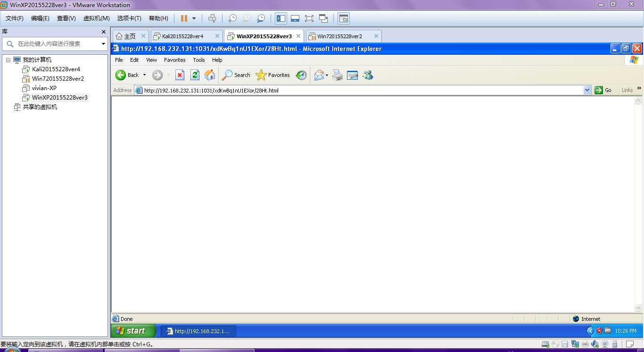This screenshot has width=644, height=352.
Task: Click the green Go button
Action: (603, 90)
